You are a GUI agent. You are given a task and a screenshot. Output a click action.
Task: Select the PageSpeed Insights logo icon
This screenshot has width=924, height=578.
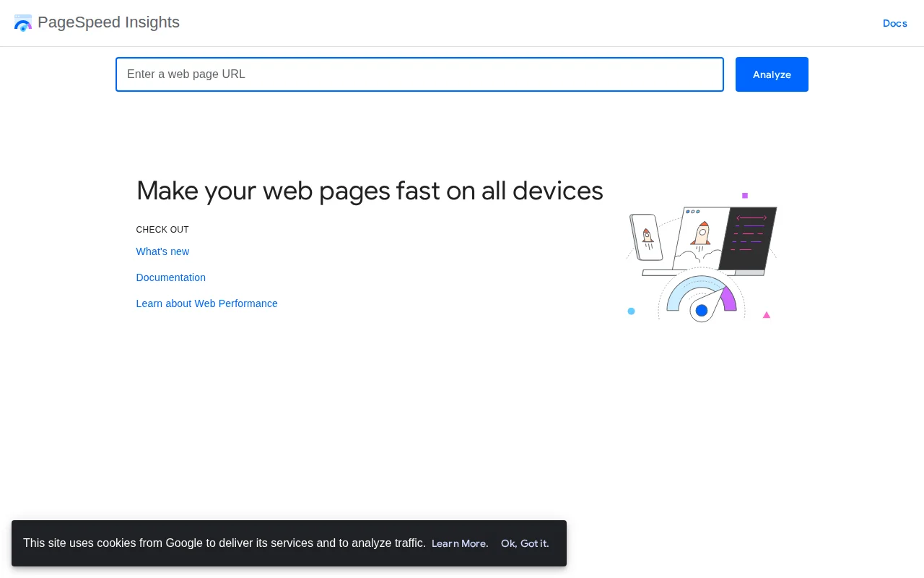coord(23,23)
